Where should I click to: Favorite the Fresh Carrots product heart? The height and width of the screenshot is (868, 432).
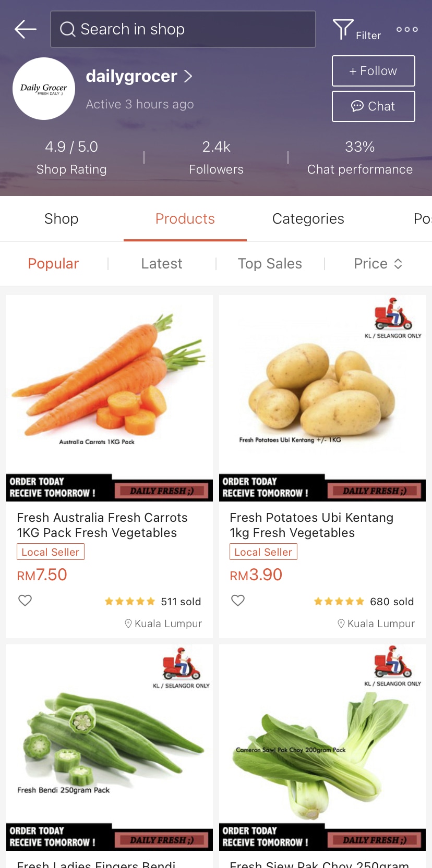(x=25, y=601)
